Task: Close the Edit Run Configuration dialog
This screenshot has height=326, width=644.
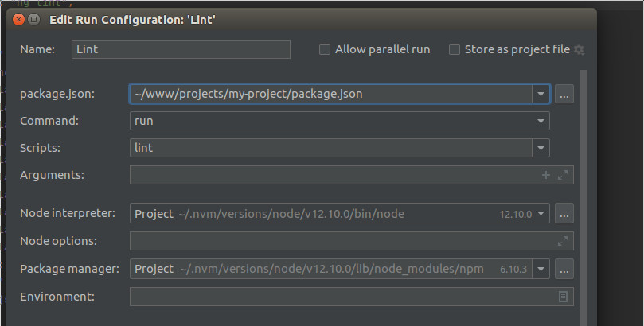Action: coord(18,19)
